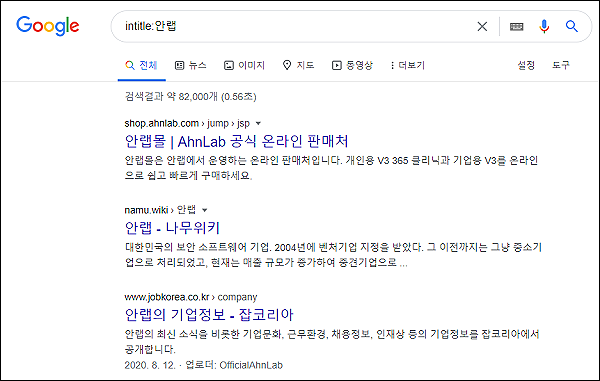The width and height of the screenshot is (600, 381).
Task: Click the 검색결과 약 82,000개 result count text
Action: (191, 96)
